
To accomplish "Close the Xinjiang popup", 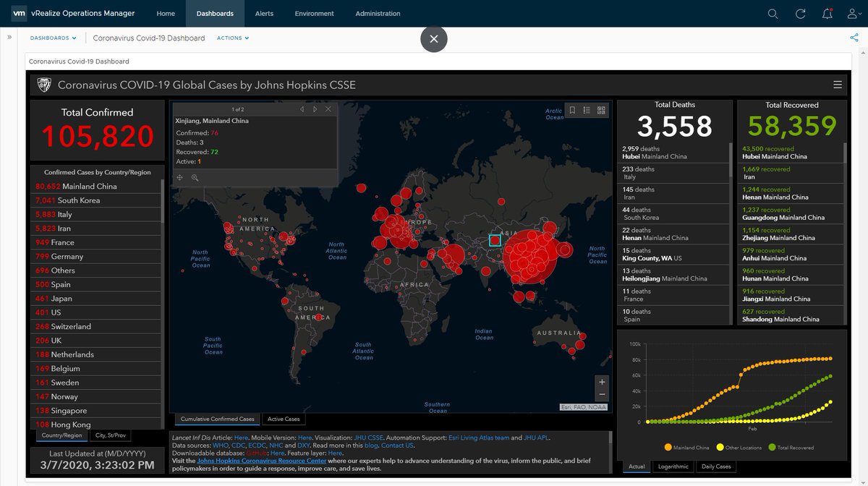I will click(x=328, y=109).
